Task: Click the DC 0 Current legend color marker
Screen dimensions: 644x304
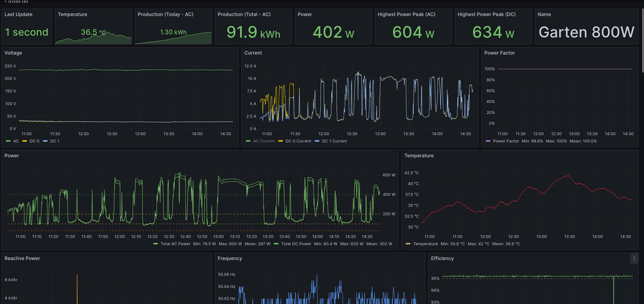Action: click(x=281, y=141)
